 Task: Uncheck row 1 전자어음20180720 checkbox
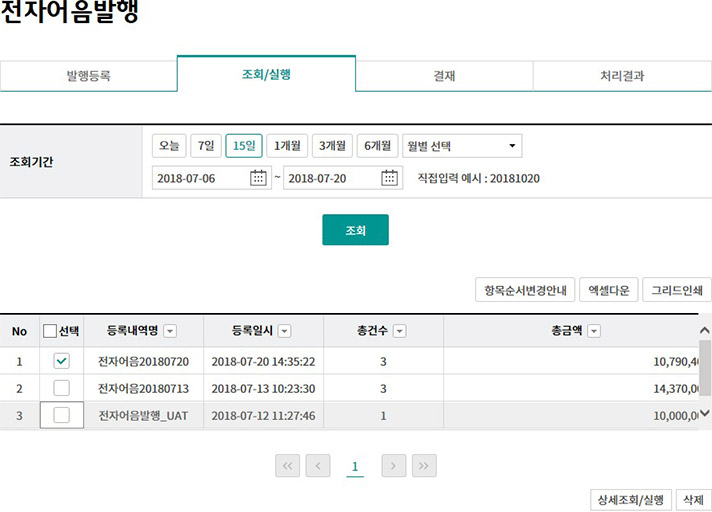61,361
